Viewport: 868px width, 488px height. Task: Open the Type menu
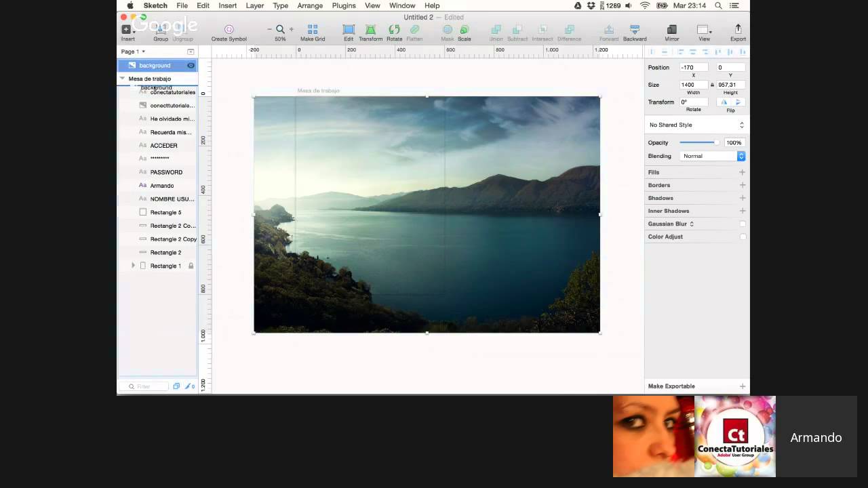pyautogui.click(x=280, y=5)
